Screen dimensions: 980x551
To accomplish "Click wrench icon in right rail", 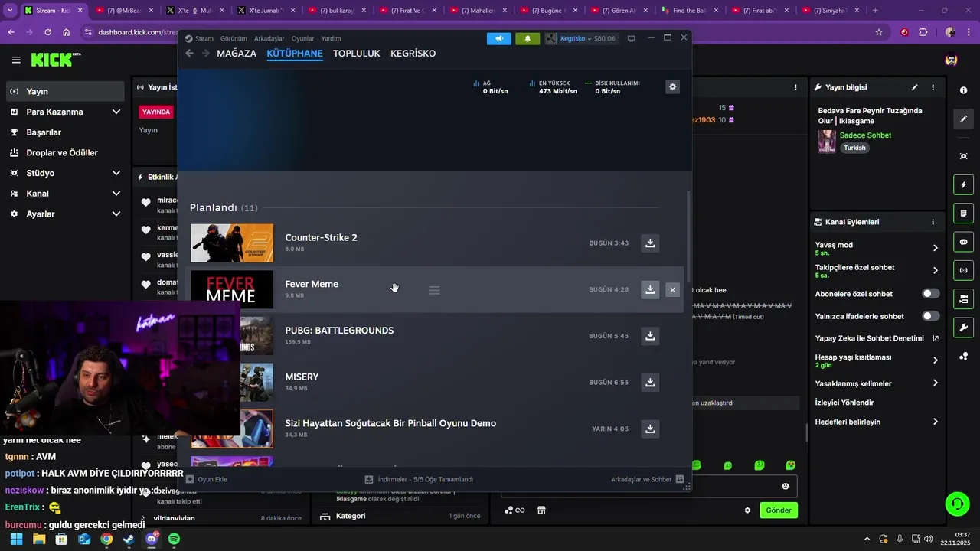I will [963, 328].
